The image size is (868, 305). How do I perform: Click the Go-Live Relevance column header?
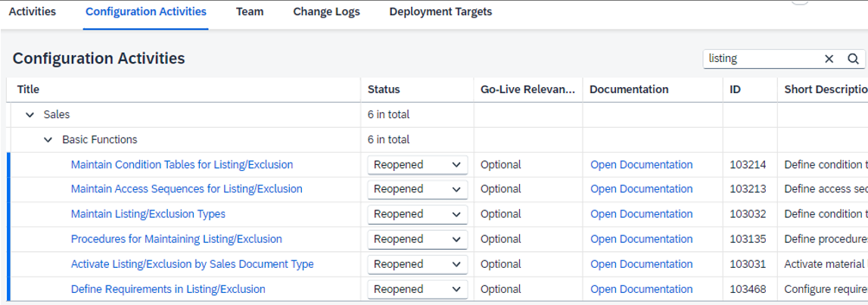(x=527, y=89)
